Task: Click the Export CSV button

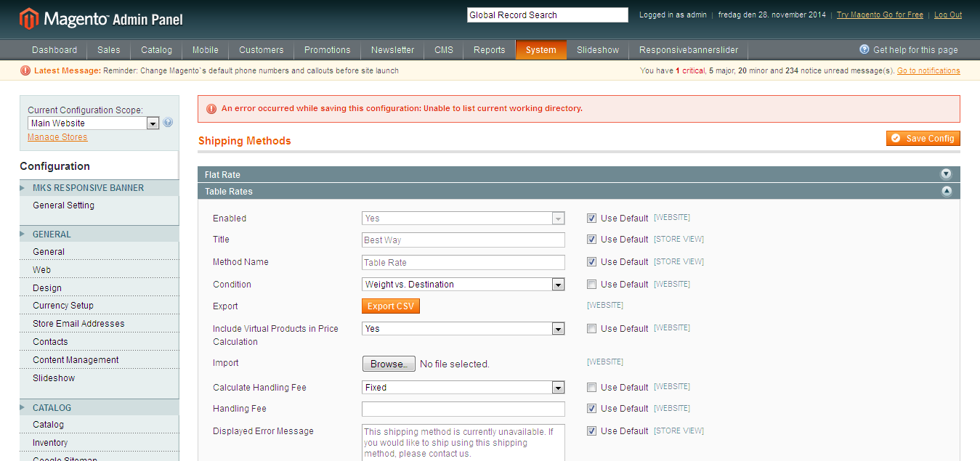Action: 391,306
